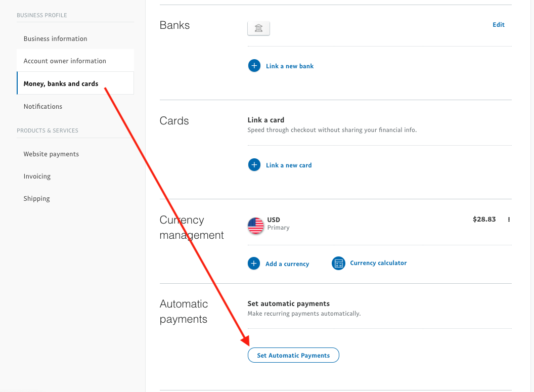Select Account owner information
The image size is (534, 392).
point(75,61)
